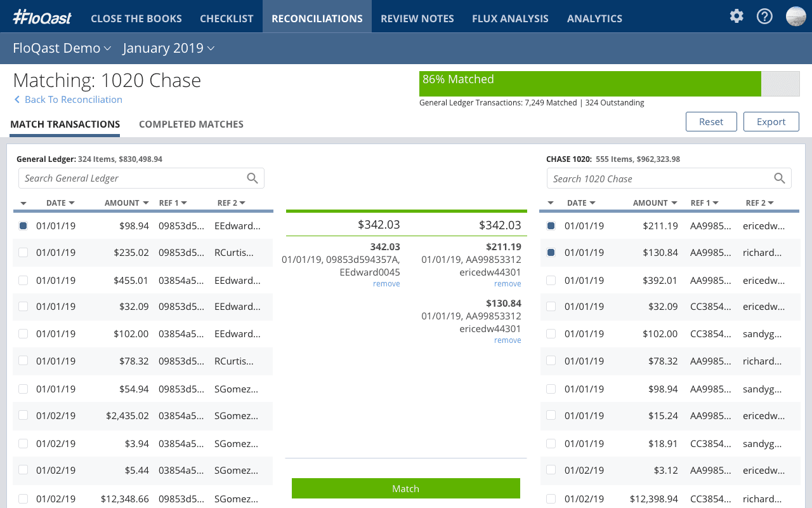Open the FloQast settings gear

[x=736, y=17]
